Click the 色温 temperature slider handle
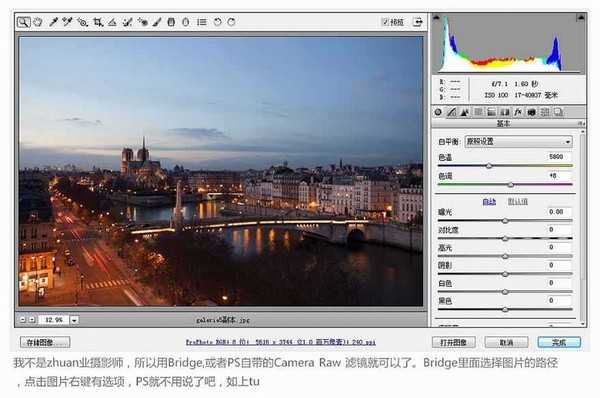The width and height of the screenshot is (600, 398). (489, 166)
